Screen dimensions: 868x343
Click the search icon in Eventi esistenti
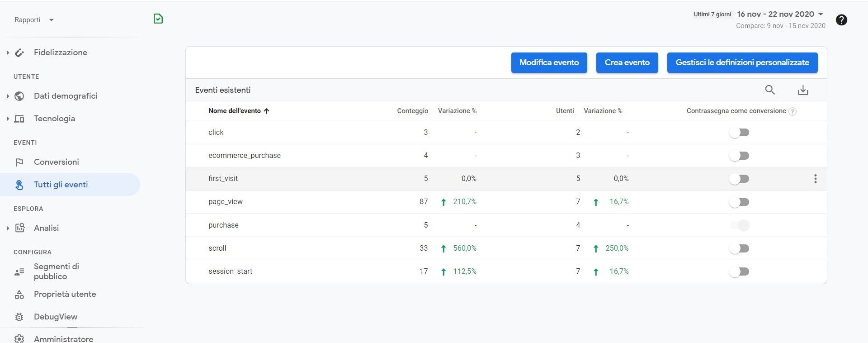(x=770, y=90)
